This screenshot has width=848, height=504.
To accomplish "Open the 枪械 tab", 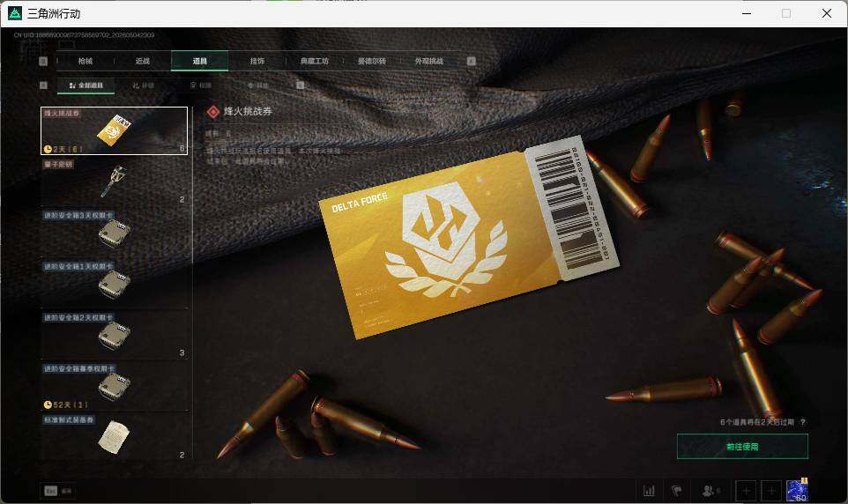I will (x=85, y=61).
